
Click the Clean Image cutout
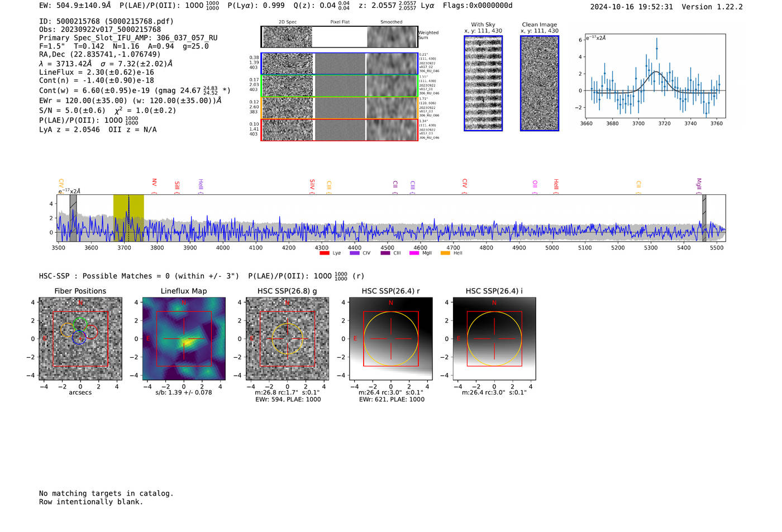[540, 83]
